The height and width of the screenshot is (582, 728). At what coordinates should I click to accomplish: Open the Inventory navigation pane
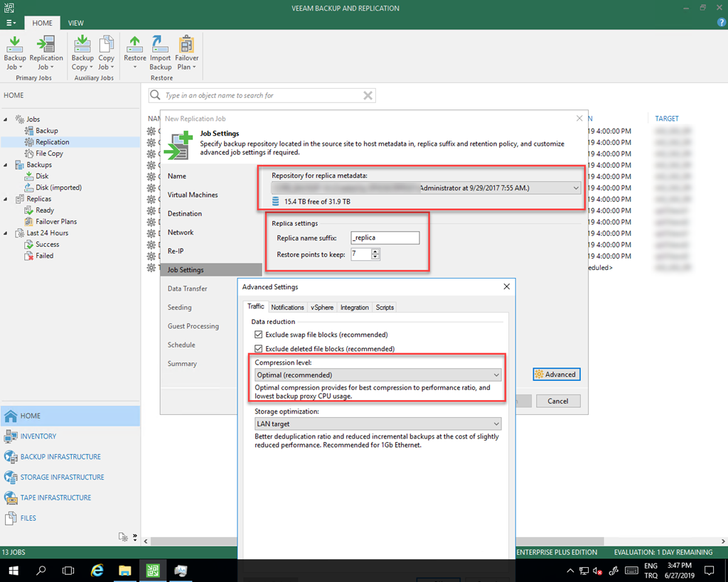[x=70, y=436]
